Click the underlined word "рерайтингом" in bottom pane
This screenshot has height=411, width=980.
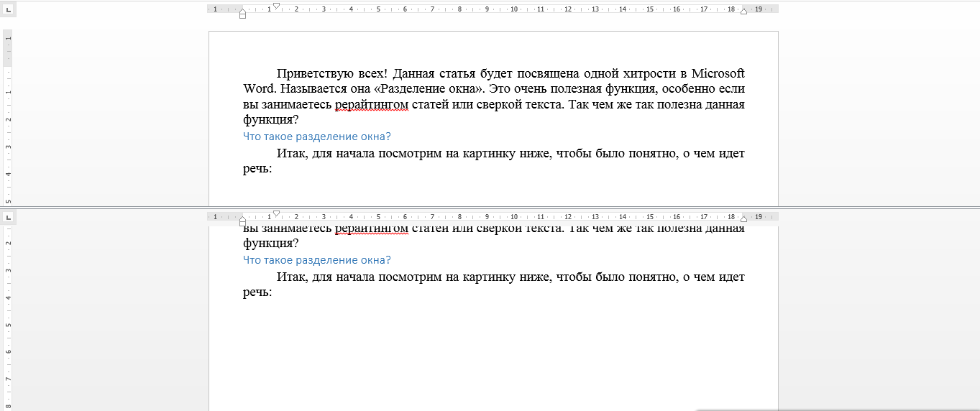click(x=372, y=229)
